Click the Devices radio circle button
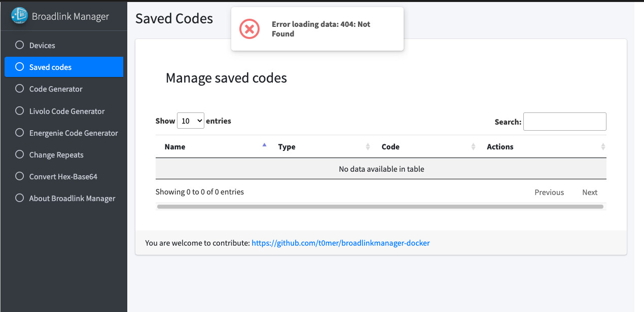 coord(19,45)
